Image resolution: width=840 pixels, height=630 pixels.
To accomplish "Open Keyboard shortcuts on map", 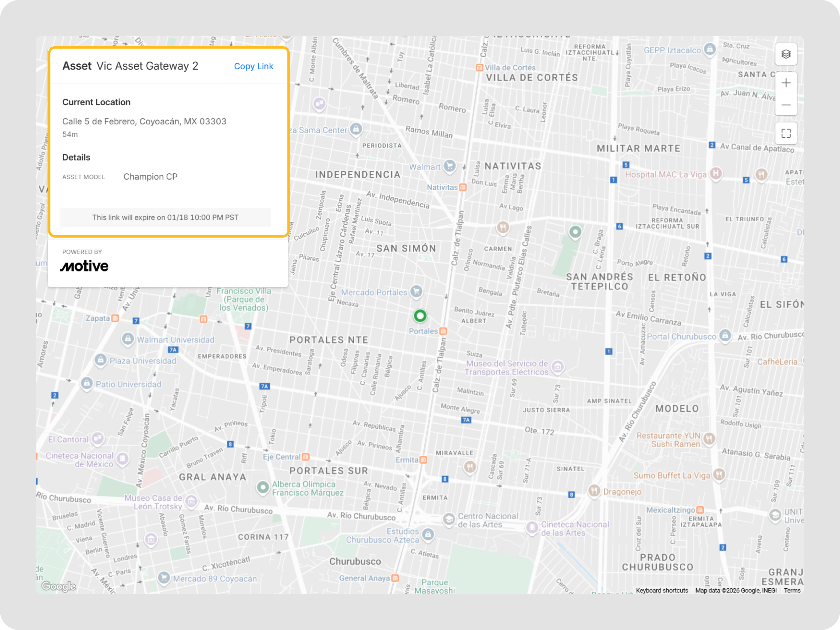I will 661,590.
